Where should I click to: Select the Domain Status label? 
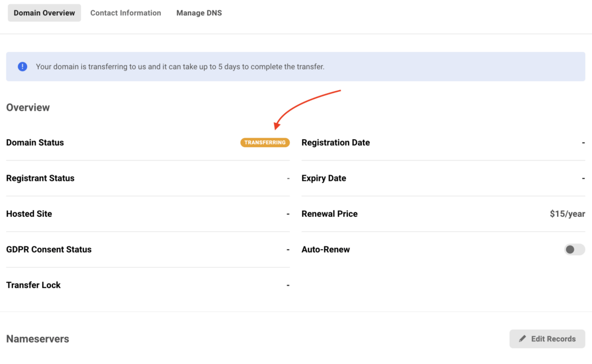point(35,143)
